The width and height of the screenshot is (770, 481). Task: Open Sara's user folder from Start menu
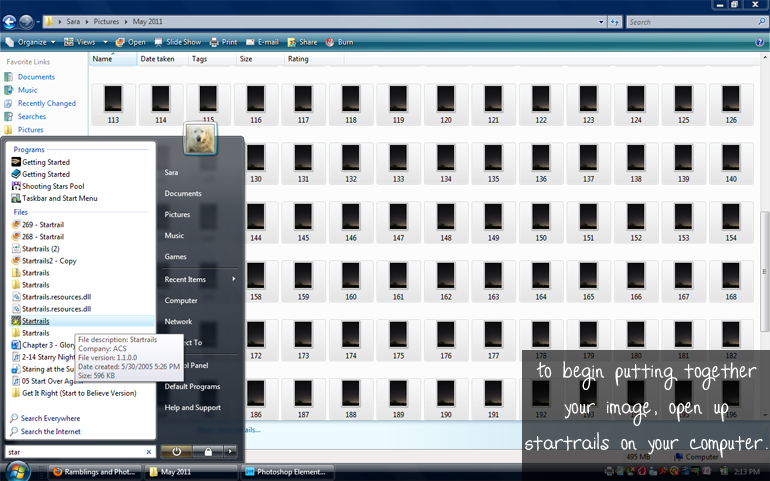point(171,172)
